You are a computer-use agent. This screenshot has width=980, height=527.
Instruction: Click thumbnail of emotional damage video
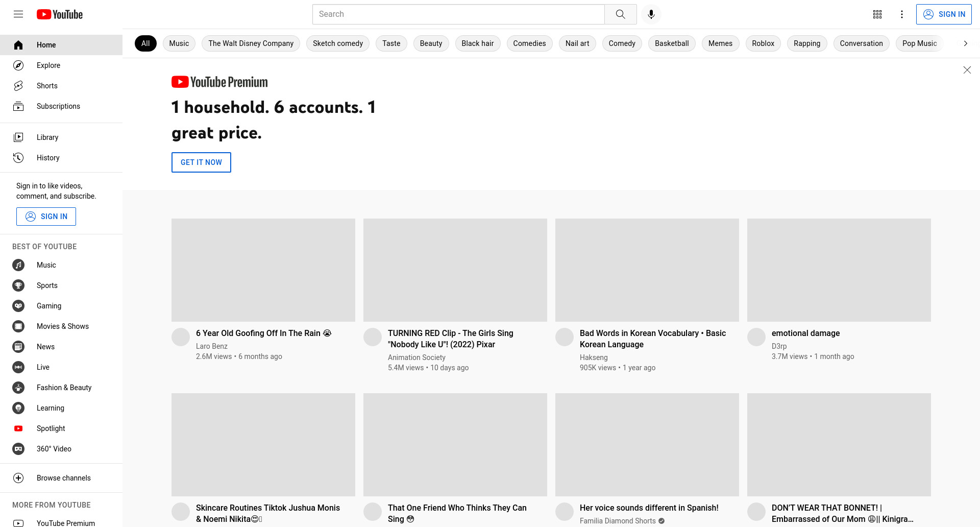[839, 270]
